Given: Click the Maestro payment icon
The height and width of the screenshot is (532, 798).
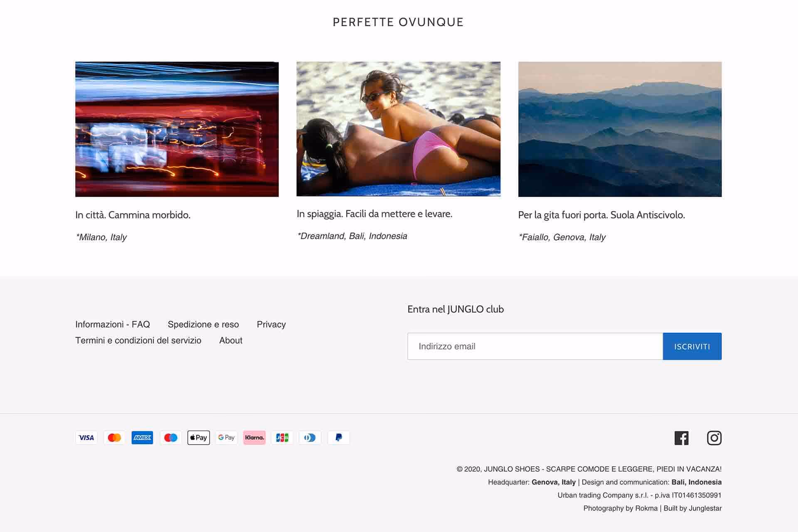Looking at the screenshot, I should (170, 438).
